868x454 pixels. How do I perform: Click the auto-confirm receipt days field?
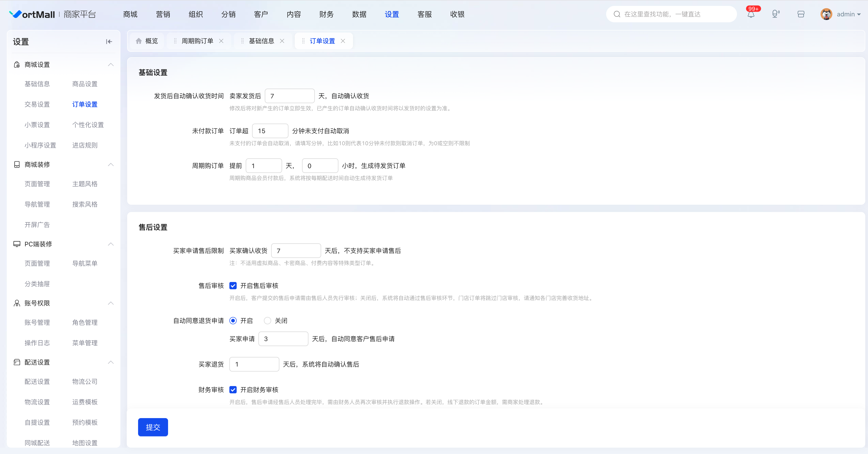coord(290,96)
